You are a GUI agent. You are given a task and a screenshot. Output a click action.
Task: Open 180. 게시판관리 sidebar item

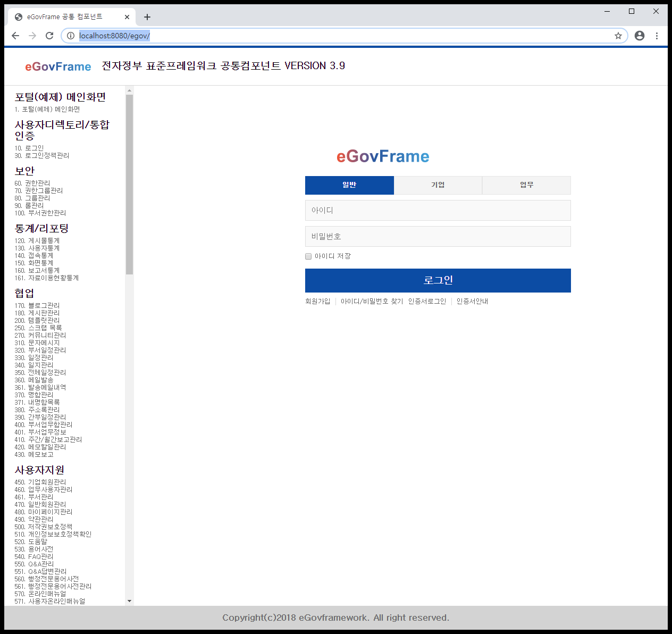(x=37, y=313)
